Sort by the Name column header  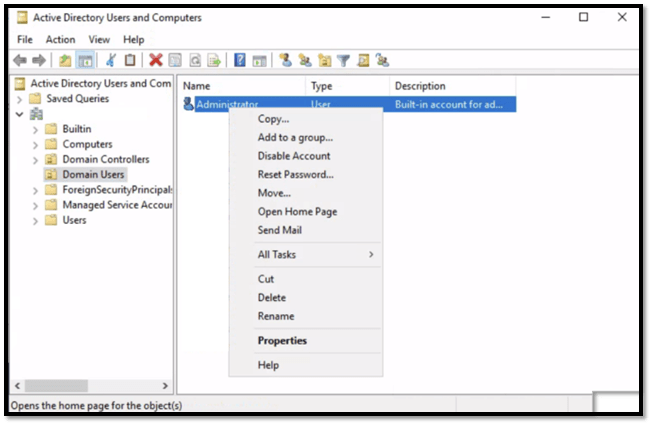click(x=242, y=86)
